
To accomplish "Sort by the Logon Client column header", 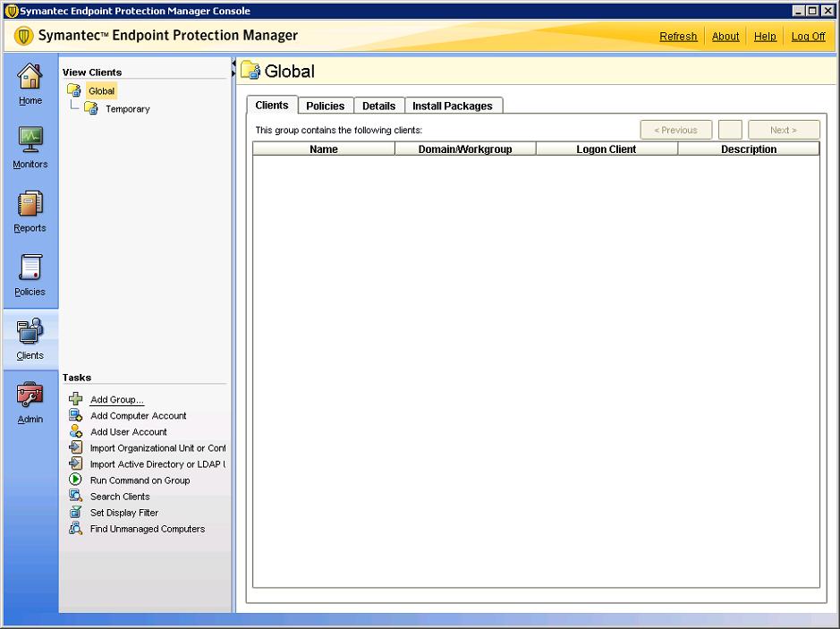I will coord(607,149).
